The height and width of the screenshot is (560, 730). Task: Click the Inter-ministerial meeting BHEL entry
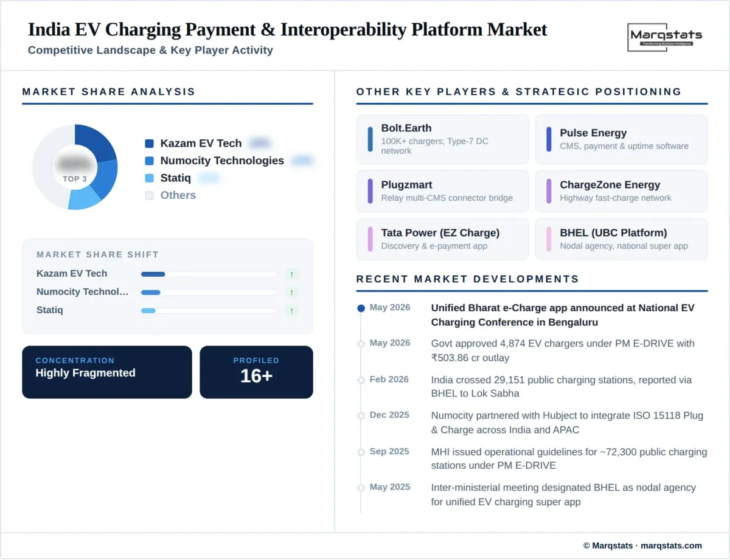point(563,494)
